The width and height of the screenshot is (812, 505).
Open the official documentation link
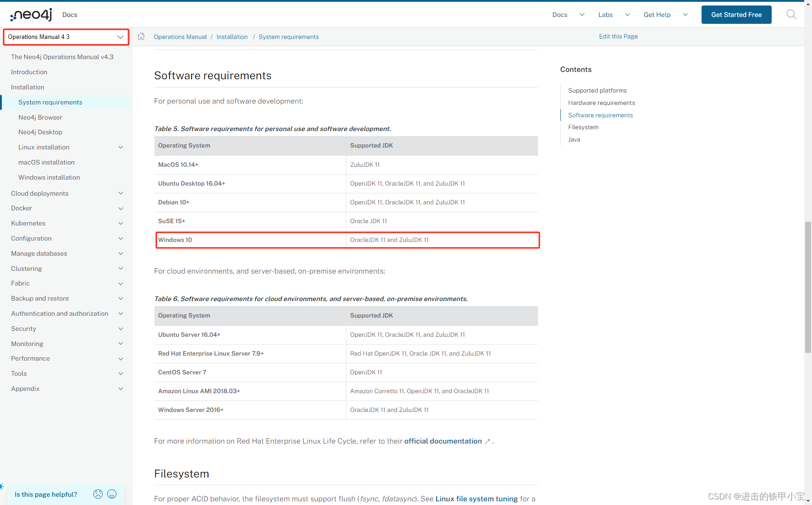[443, 441]
